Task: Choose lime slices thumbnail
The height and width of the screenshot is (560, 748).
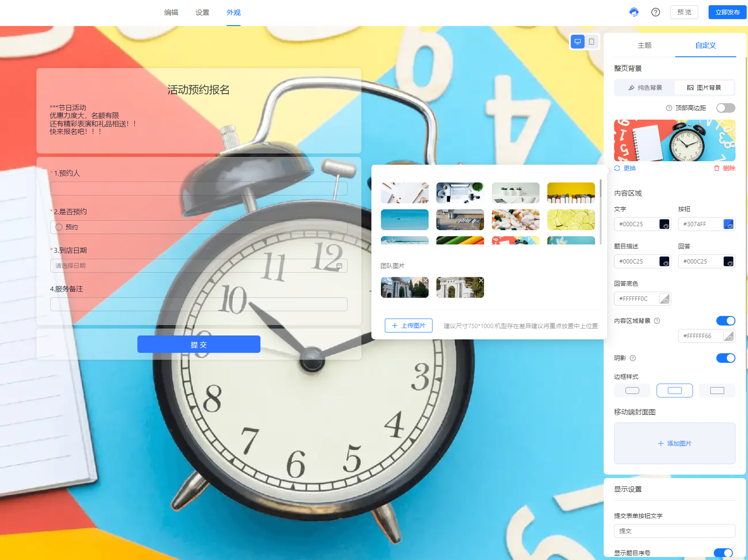Action: pyautogui.click(x=571, y=220)
